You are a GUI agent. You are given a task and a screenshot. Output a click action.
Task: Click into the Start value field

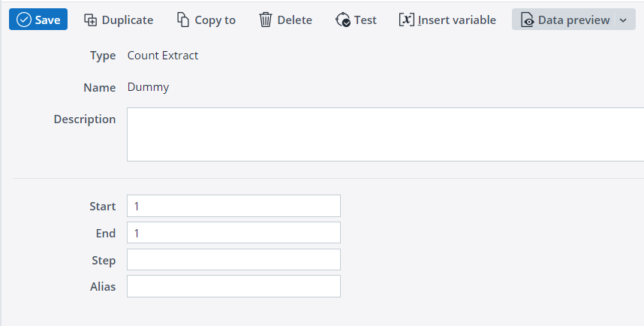pyautogui.click(x=233, y=206)
